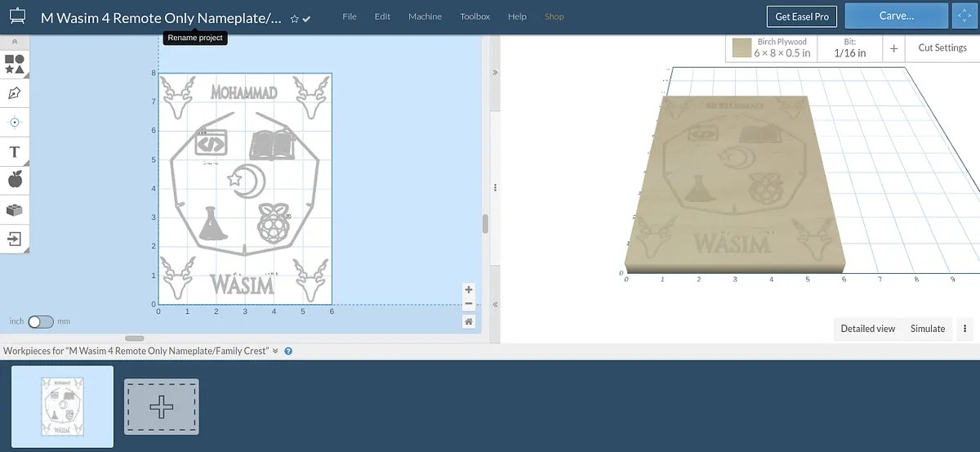Select top-left deer head graphic on canvas
Screen dimensions: 980x452
click(177, 97)
